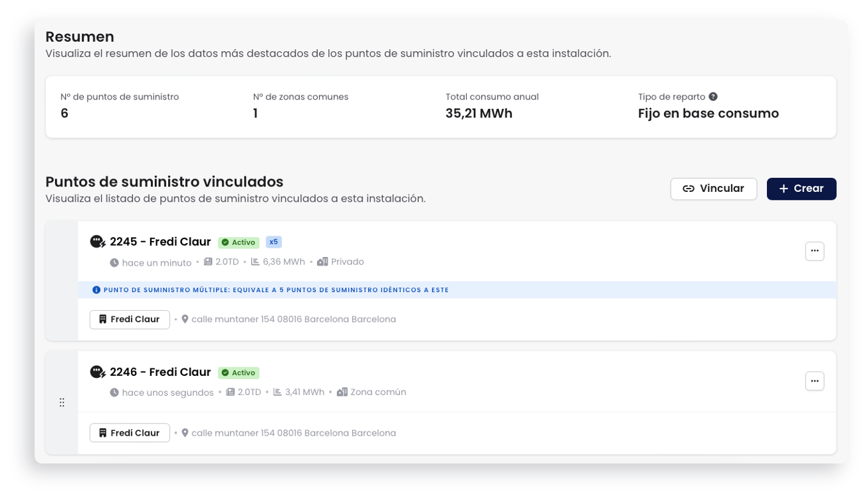
Task: Click the clock icon beside 'hace unos segundos'
Action: click(x=114, y=392)
